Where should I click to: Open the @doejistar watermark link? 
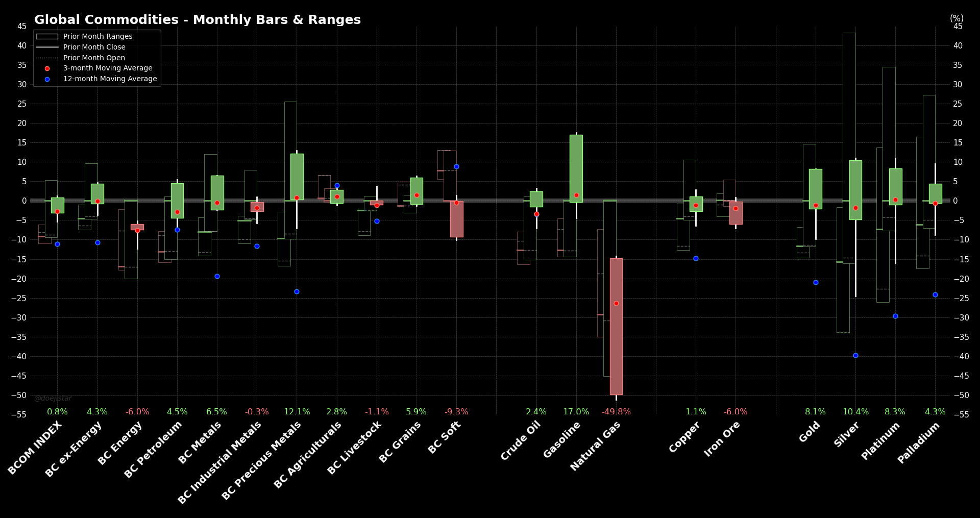53,398
